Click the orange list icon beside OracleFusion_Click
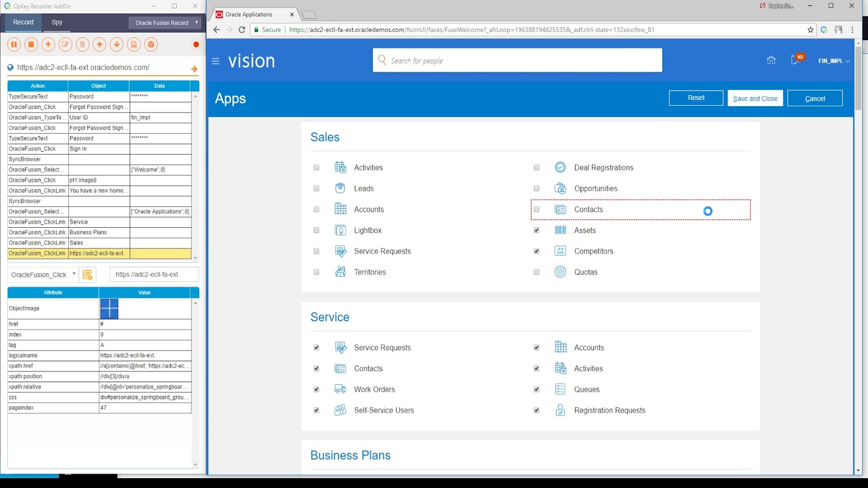Viewport: 868px width, 488px height. pyautogui.click(x=87, y=275)
